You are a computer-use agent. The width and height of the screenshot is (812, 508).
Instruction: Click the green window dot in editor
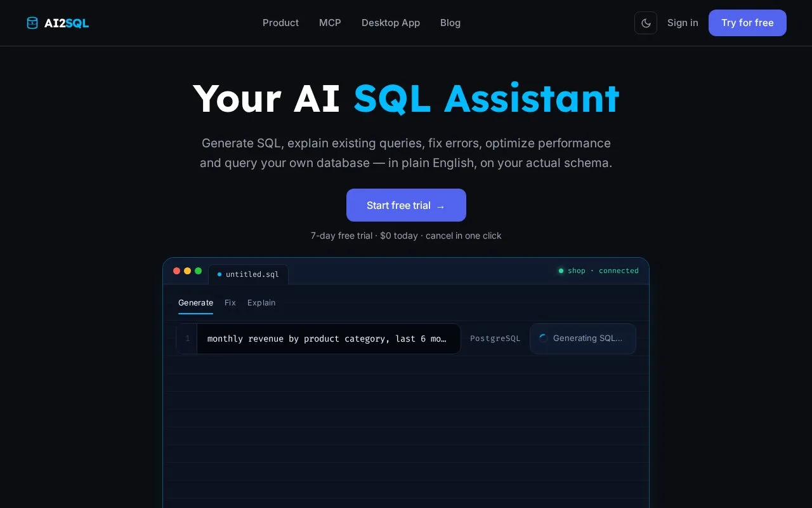(x=198, y=271)
